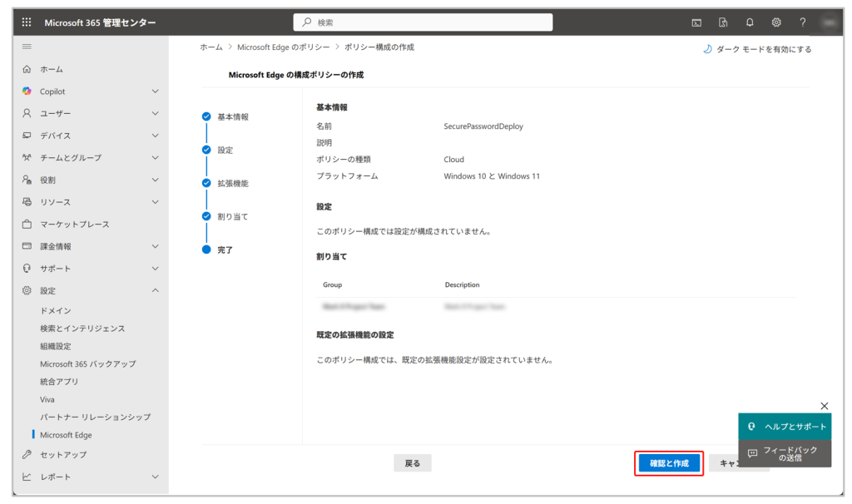The height and width of the screenshot is (504, 852).
Task: Click the Description column header
Action: pos(463,284)
